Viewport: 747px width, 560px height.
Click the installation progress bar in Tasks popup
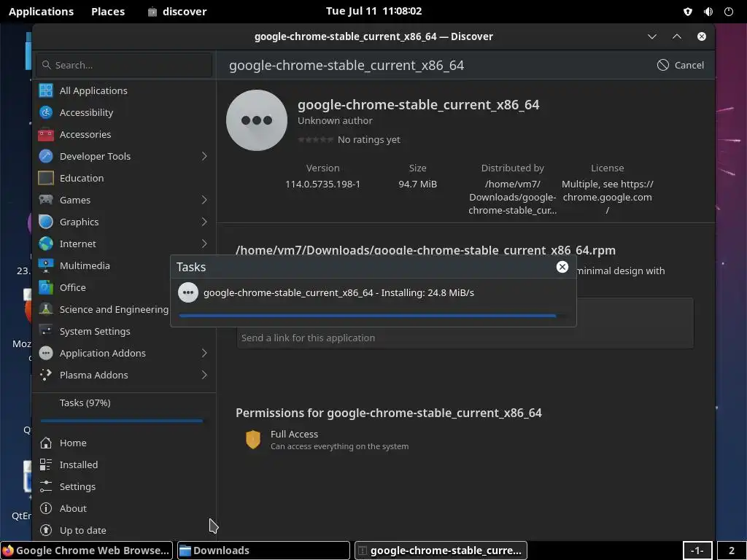tap(373, 315)
